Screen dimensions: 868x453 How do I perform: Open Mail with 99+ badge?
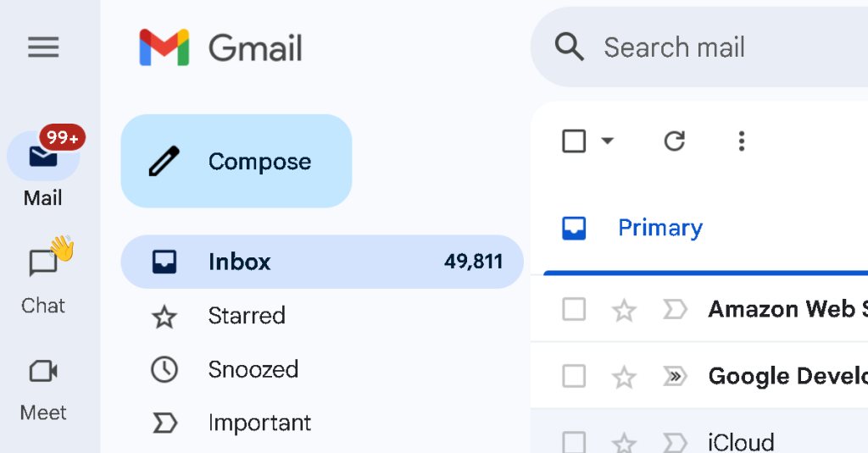[x=43, y=167]
